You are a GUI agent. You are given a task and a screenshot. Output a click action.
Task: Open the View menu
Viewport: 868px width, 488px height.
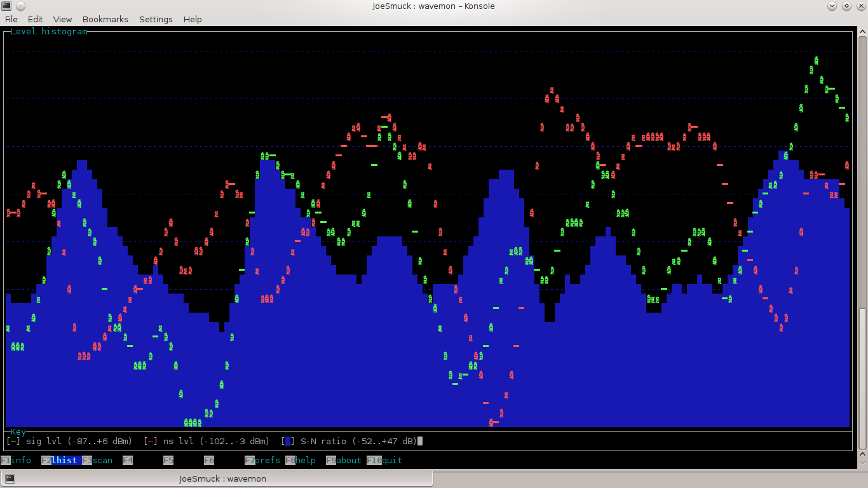62,19
